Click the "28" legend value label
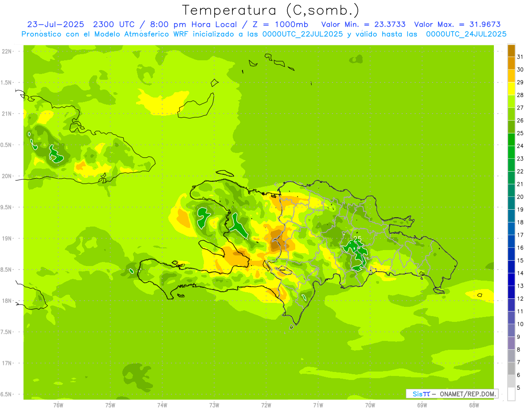This screenshot has height=411, width=532. tap(520, 95)
